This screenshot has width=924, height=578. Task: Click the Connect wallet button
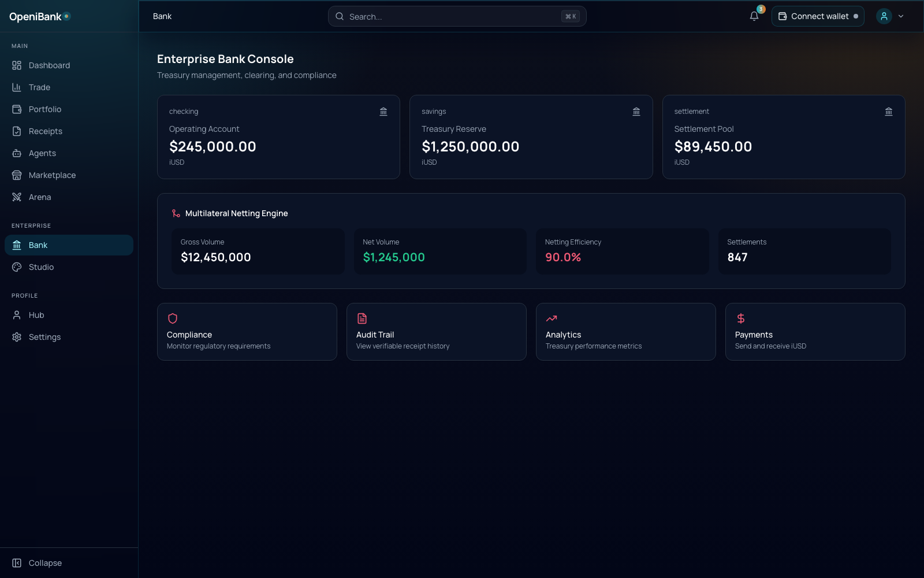[818, 16]
